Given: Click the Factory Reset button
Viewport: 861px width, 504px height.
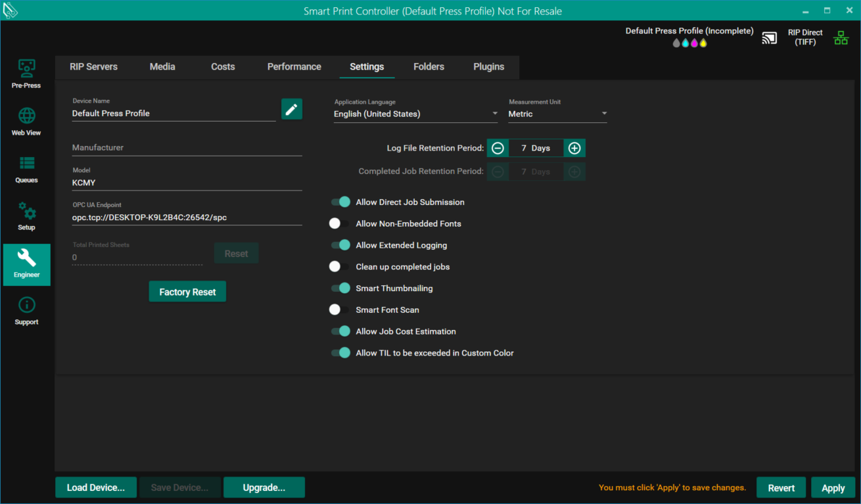Looking at the screenshot, I should click(187, 292).
